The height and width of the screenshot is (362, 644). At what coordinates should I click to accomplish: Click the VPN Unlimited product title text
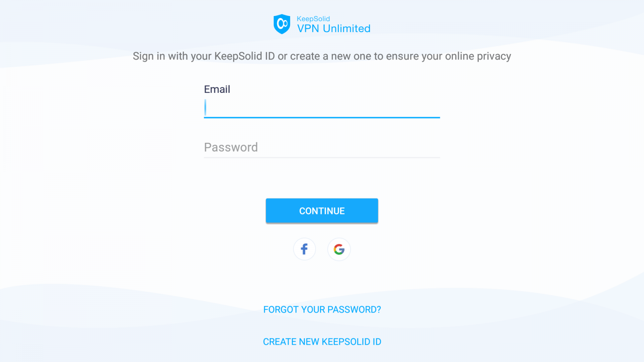[x=334, y=29]
